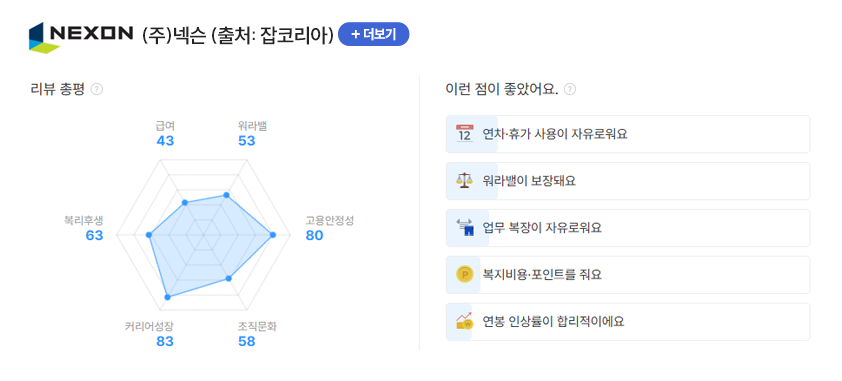Click the salary growth chart icon
The image size is (842, 381).
(x=464, y=321)
